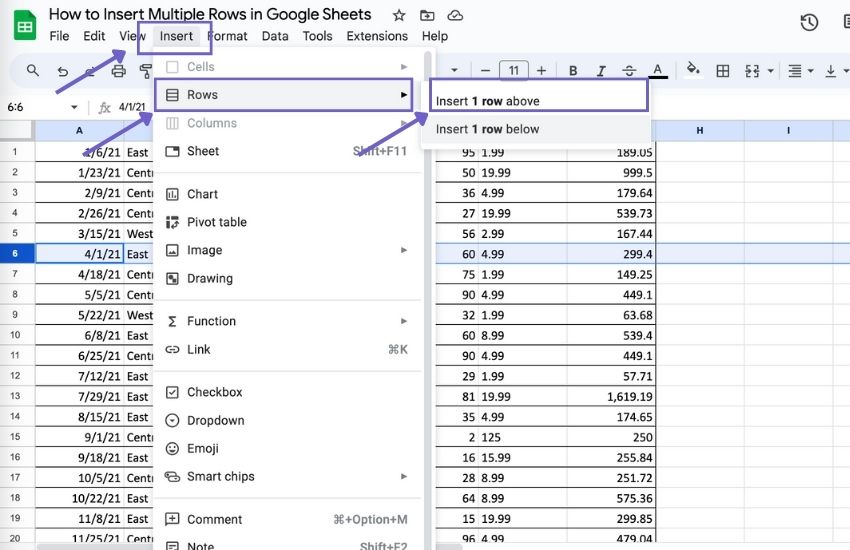850x550 pixels.
Task: Expand the horizontal align dropdown arrow
Action: click(x=810, y=71)
